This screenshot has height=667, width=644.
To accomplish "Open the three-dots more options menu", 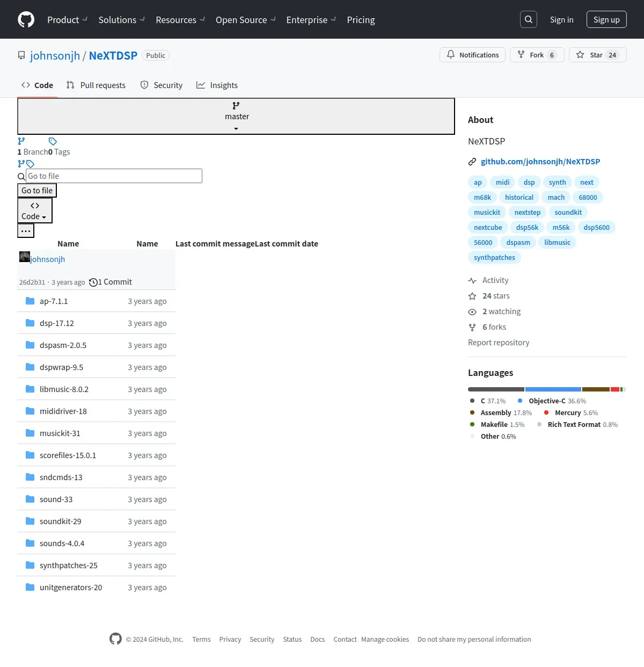I will [x=26, y=231].
